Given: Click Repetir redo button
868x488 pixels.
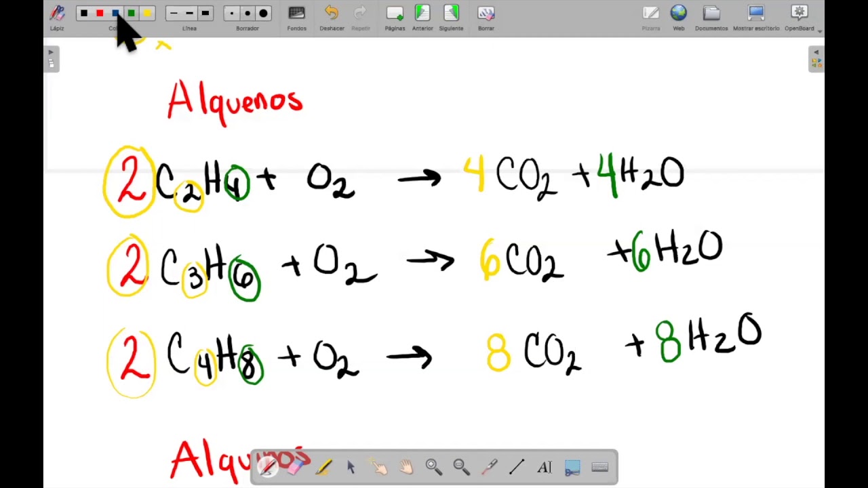Looking at the screenshot, I should click(x=360, y=18).
